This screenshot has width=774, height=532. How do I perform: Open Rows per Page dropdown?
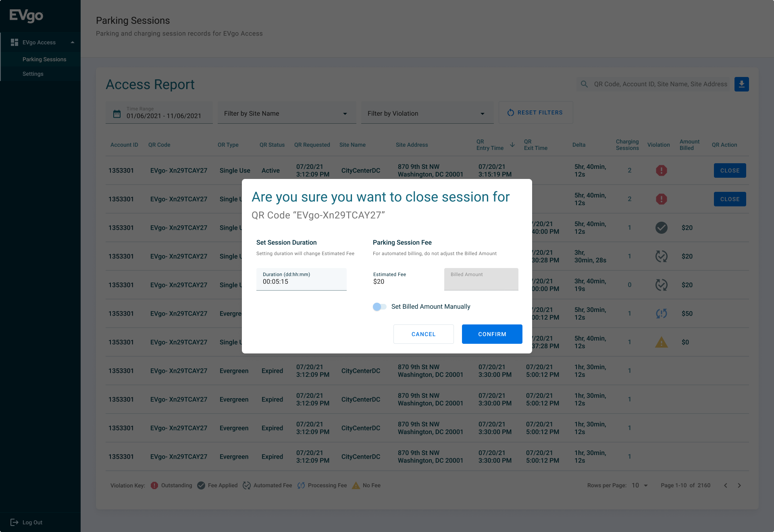click(640, 485)
